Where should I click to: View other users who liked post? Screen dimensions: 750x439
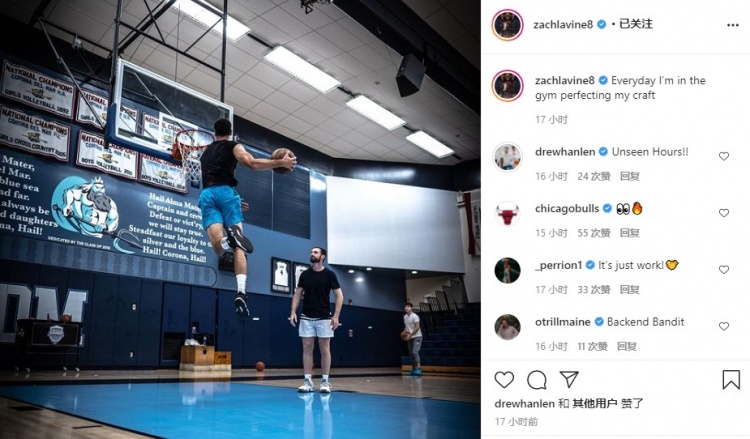coord(595,404)
